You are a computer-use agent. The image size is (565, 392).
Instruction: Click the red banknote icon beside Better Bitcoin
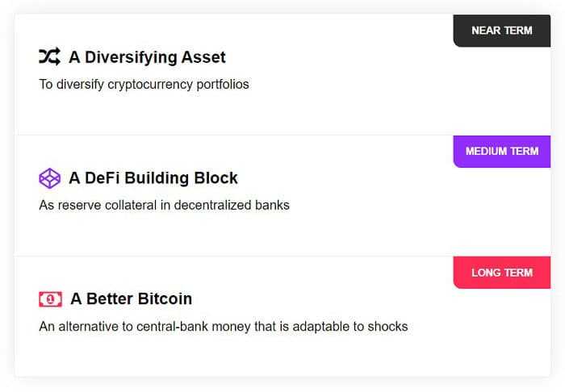[50, 299]
